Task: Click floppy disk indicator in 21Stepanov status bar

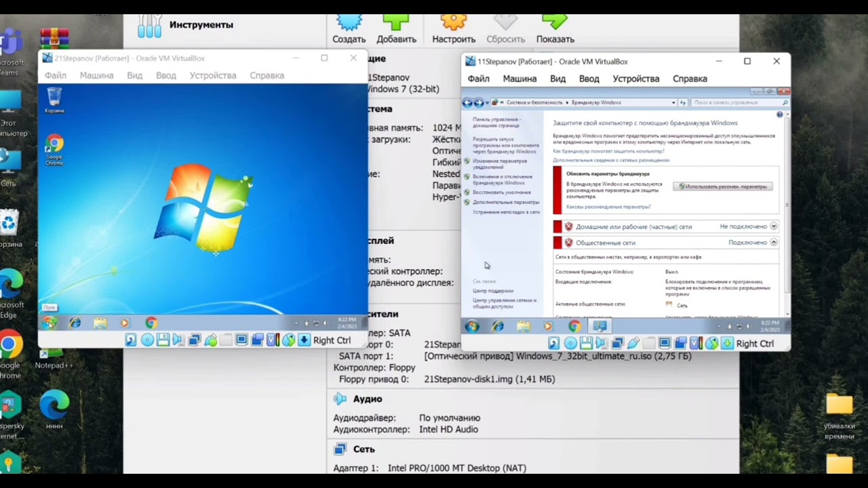Action: coord(163,340)
